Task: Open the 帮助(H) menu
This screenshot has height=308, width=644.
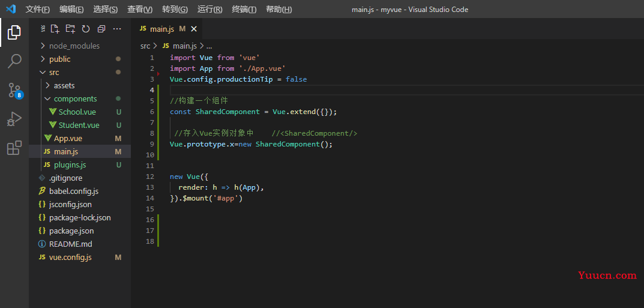Action: tap(279, 10)
